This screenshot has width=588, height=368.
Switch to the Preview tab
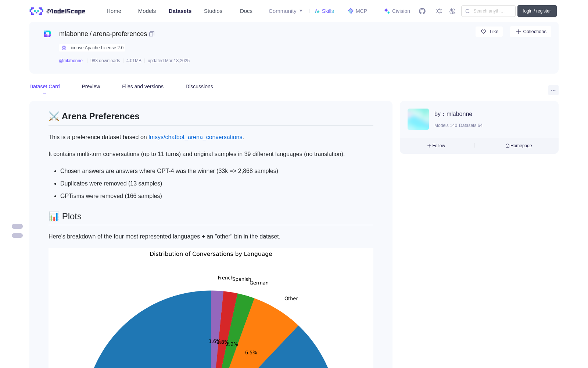[91, 86]
